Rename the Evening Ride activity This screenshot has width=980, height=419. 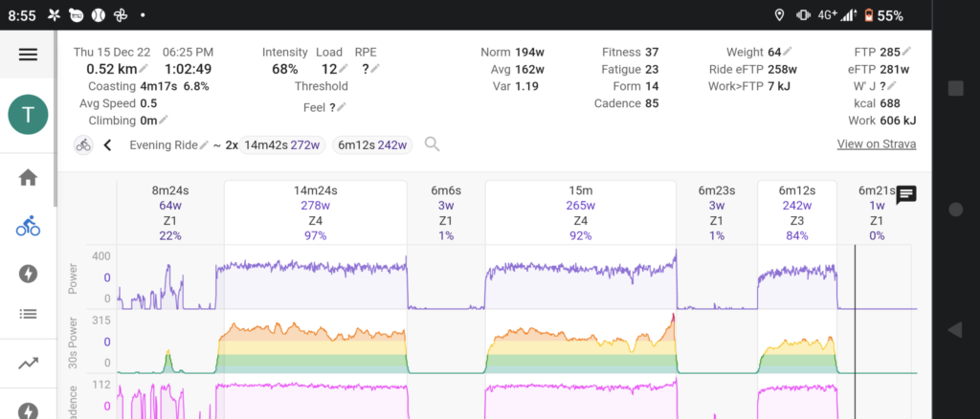pos(204,145)
